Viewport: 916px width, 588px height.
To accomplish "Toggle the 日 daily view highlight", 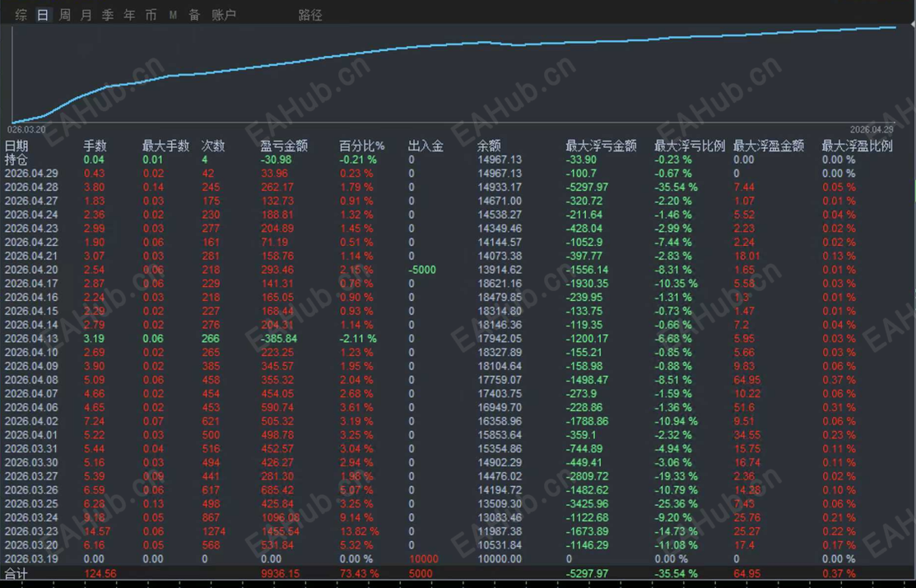I will [43, 14].
